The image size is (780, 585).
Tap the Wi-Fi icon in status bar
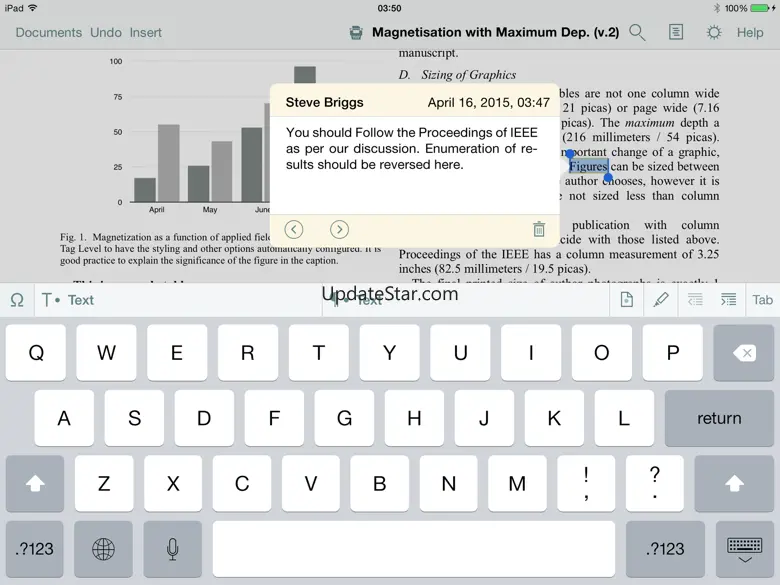pos(33,8)
